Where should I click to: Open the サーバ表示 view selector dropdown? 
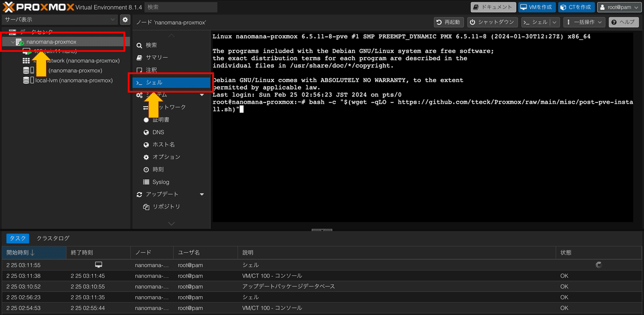pyautogui.click(x=60, y=19)
